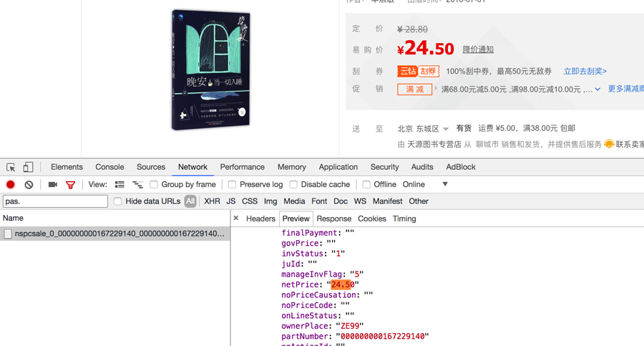Filter requests by WS
Screen dimensions: 644x346
[x=360, y=201]
